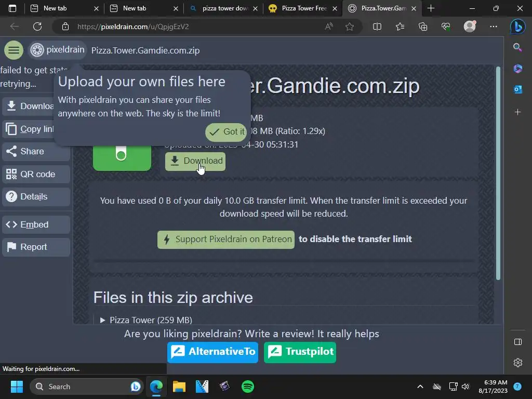Open Edge from the taskbar

(x=156, y=387)
